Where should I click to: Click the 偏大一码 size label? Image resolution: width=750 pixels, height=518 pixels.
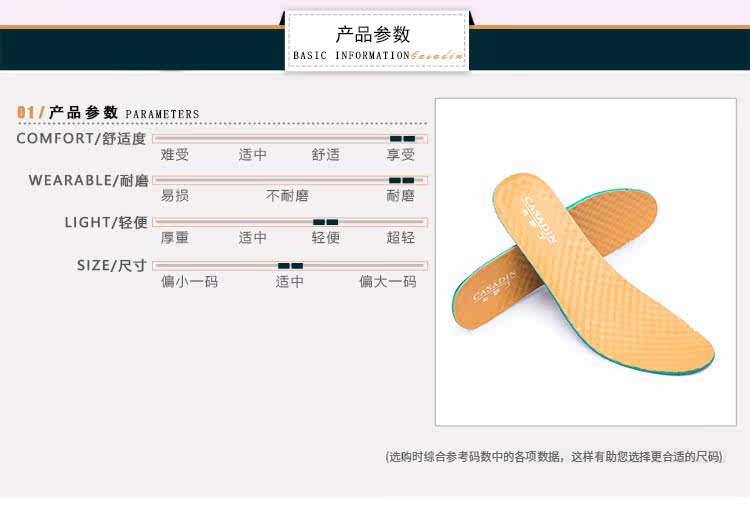(387, 281)
